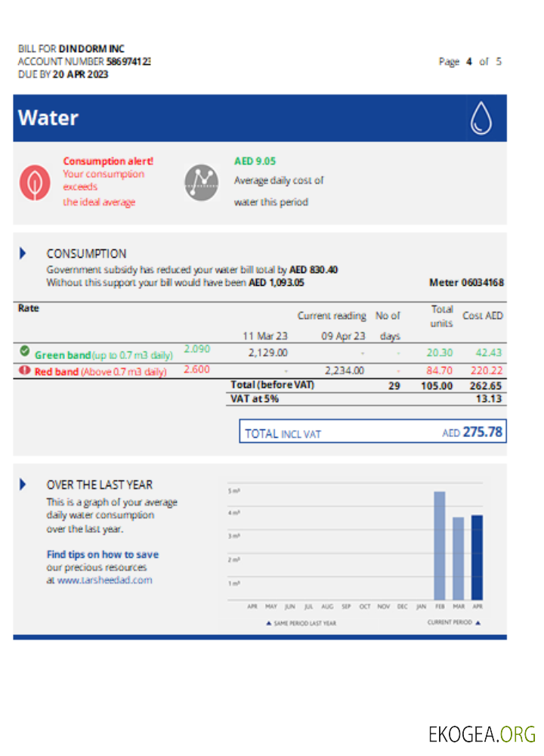Viewport: 544px width, 756px height.
Task: Click the reading value 2,129.00
Action: [x=268, y=353]
